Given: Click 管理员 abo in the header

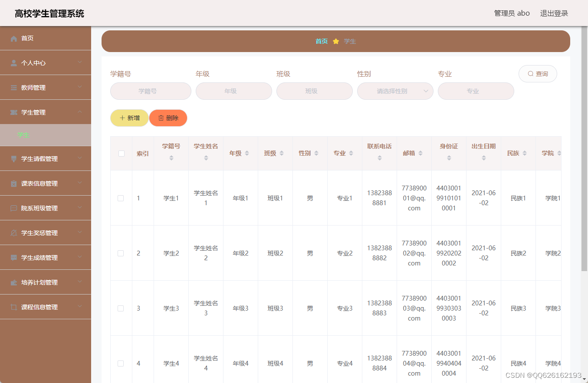Looking at the screenshot, I should pos(512,13).
